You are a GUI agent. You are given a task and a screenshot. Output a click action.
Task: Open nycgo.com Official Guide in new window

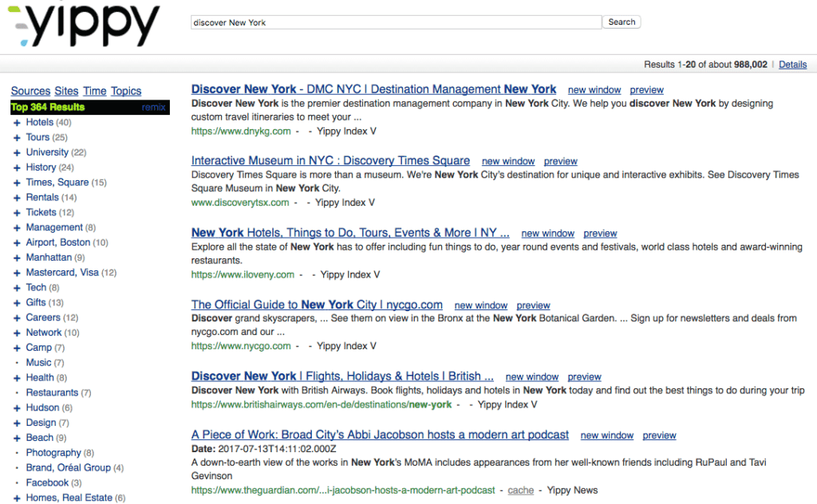coord(480,305)
